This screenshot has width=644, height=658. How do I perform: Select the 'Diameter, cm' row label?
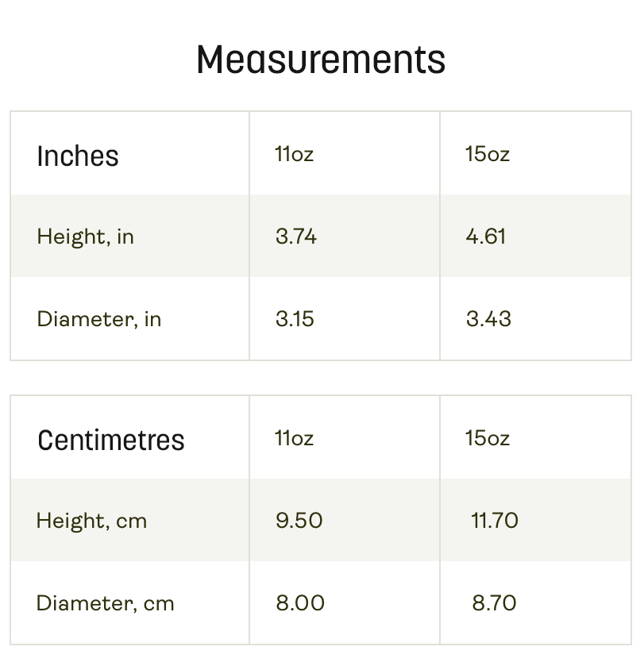tap(105, 603)
